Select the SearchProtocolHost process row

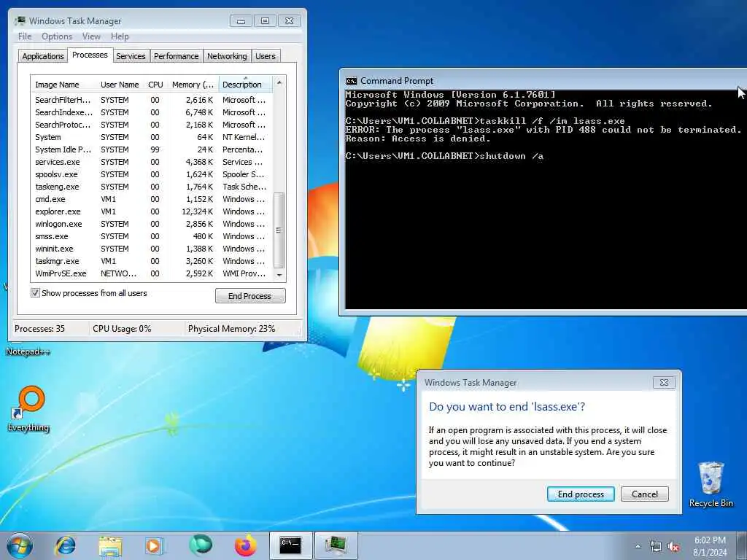pos(152,125)
